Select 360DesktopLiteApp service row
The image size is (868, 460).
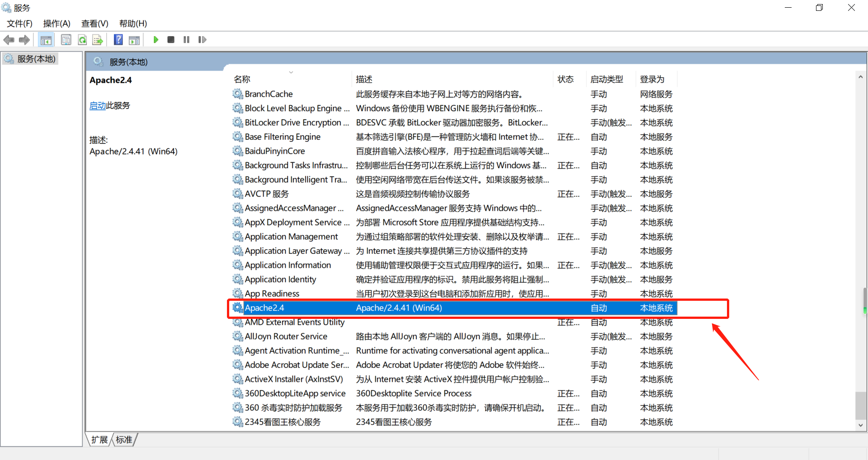pyautogui.click(x=454, y=394)
